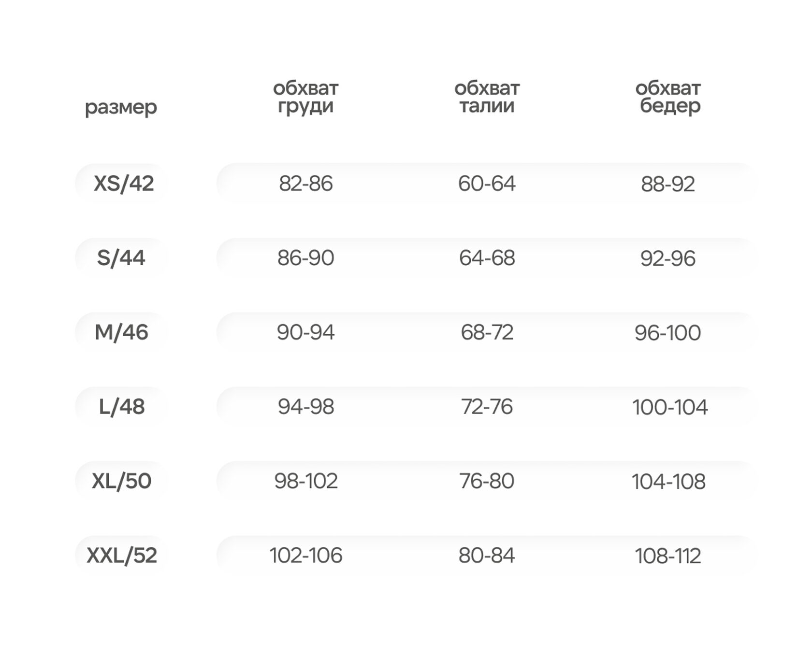Viewport: 812px width, 656px height.
Task: Select hip value 104-108 in XL row
Action: coord(668,482)
